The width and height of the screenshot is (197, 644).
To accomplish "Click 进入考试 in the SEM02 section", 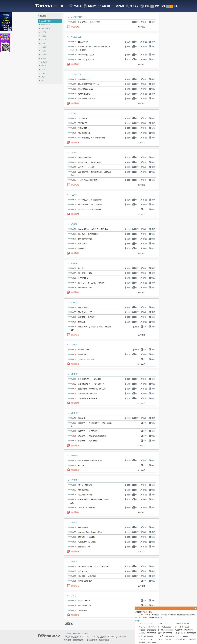I will (x=141, y=292).
